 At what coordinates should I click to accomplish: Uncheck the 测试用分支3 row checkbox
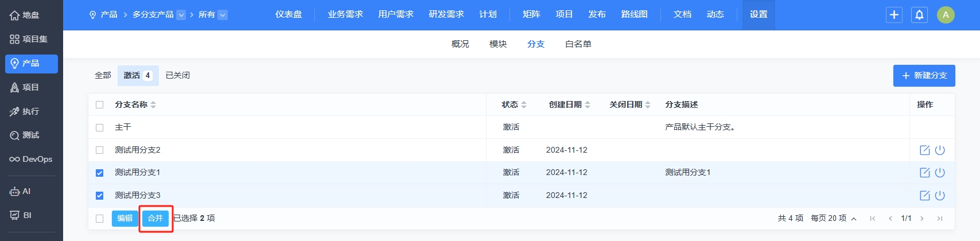tap(100, 196)
